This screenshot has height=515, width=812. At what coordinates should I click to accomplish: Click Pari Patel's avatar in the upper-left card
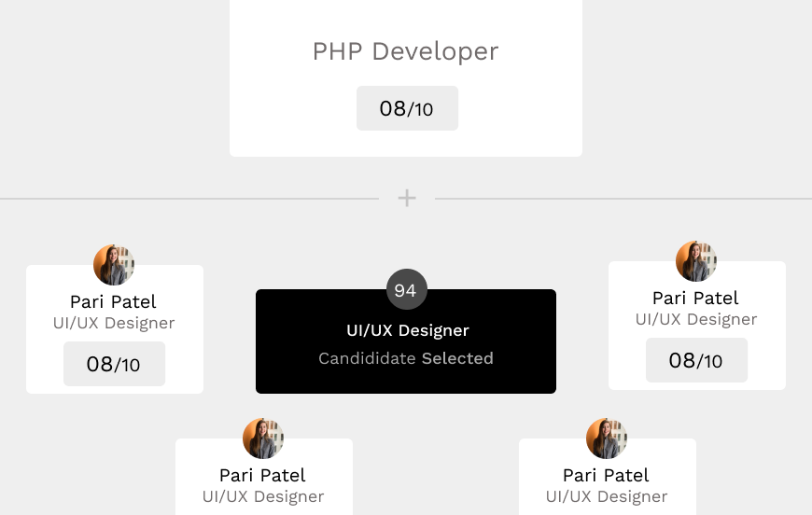pos(114,265)
